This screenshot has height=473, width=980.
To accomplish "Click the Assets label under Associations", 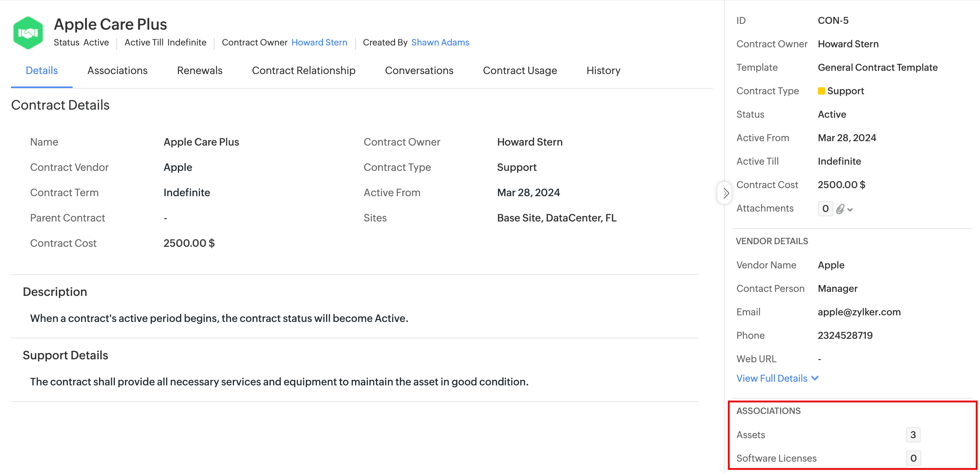I will click(751, 434).
